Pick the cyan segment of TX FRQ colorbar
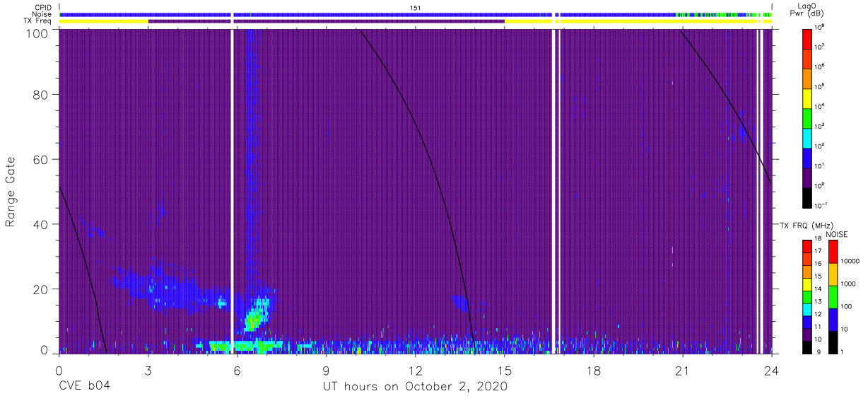 [808, 309]
